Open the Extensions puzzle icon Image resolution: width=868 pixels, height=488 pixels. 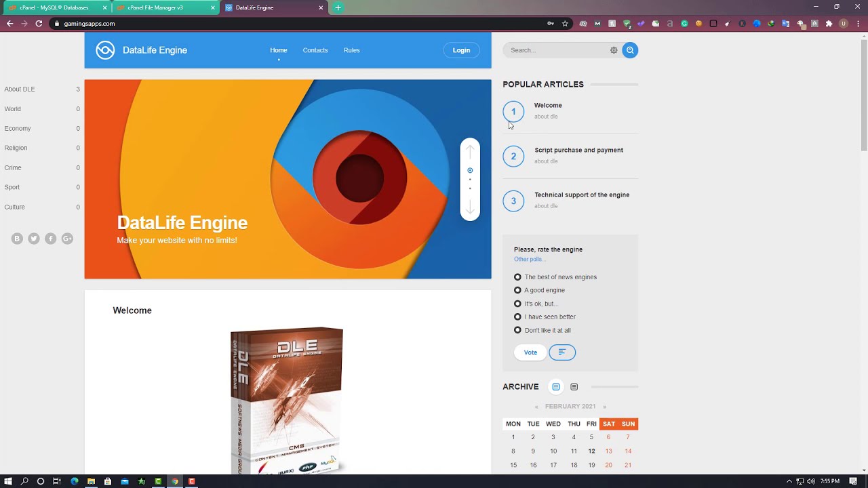829,24
